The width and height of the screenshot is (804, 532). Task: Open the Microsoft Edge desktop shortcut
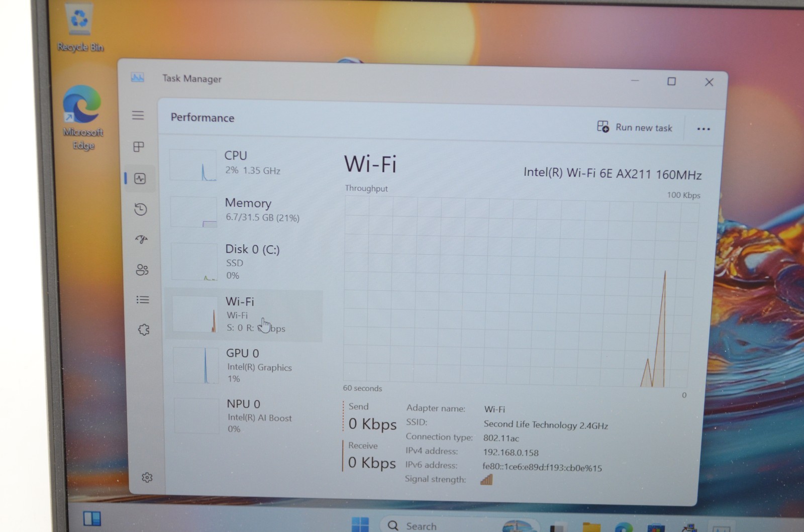(x=82, y=118)
